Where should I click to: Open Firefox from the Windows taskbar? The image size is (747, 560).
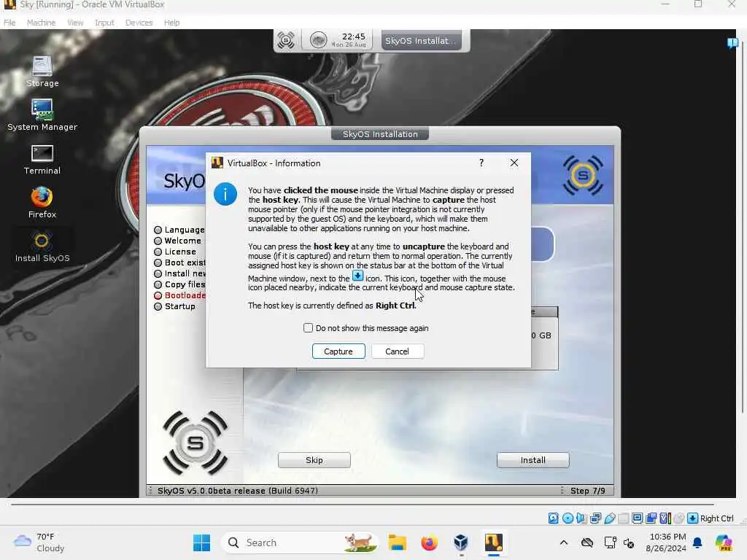(429, 542)
